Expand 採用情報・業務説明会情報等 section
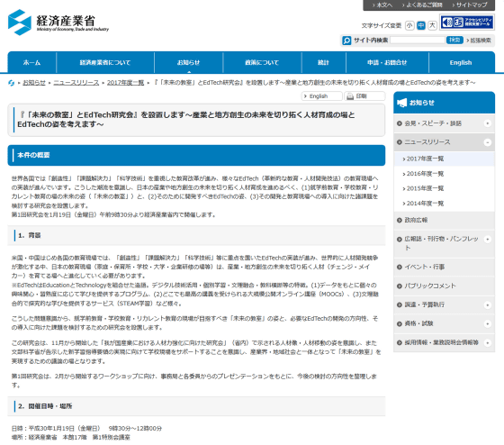 tap(488, 342)
